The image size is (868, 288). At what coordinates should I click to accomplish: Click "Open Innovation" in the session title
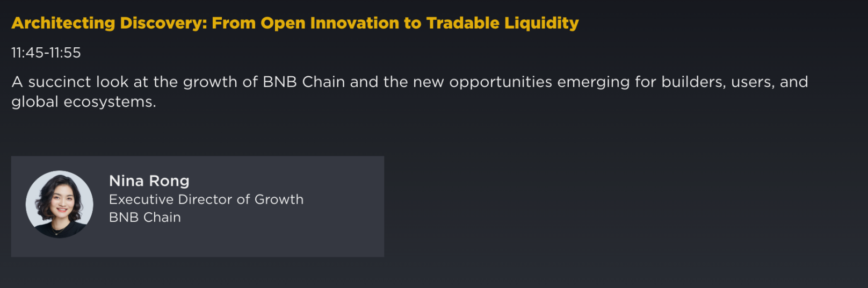330,23
